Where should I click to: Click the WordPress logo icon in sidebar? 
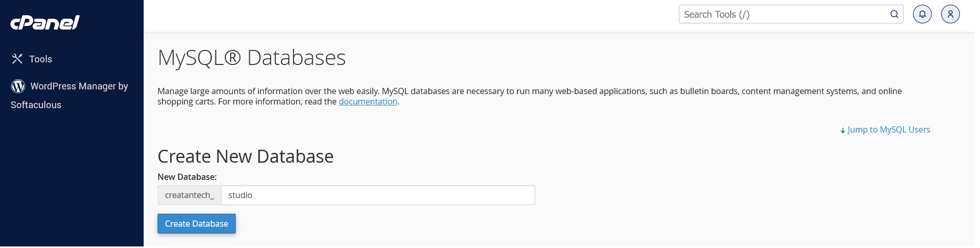pos(18,86)
